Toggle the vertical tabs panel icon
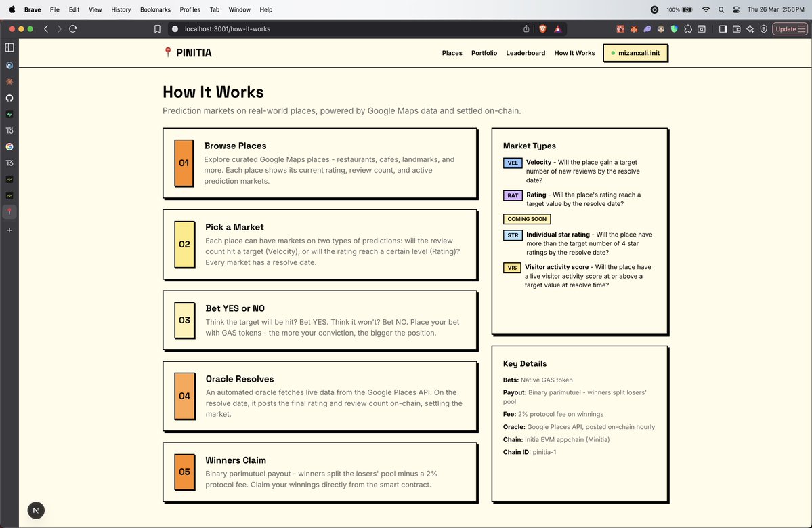The image size is (812, 528). pyautogui.click(x=9, y=47)
